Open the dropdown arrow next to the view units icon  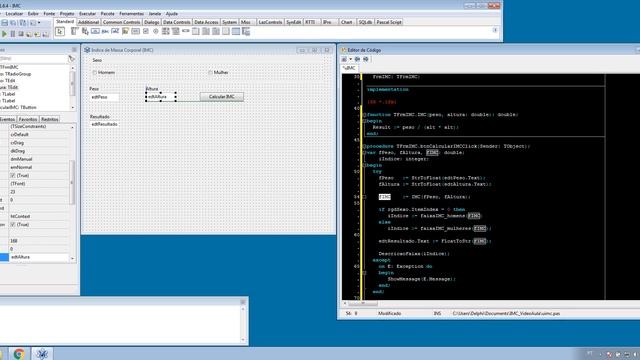39,23
